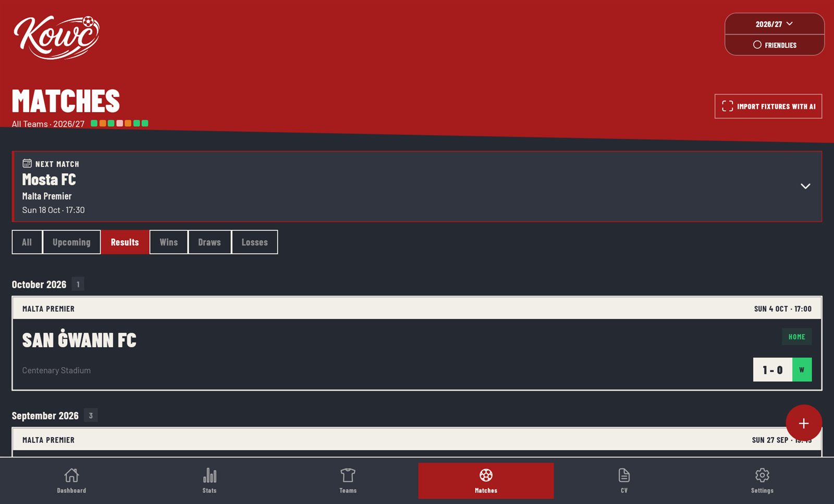Filter matches by Wins

(x=169, y=242)
